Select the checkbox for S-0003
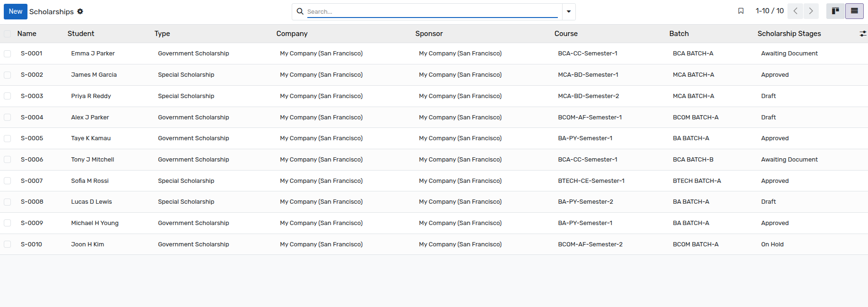Screen dimensions: 868x307 pyautogui.click(x=7, y=96)
